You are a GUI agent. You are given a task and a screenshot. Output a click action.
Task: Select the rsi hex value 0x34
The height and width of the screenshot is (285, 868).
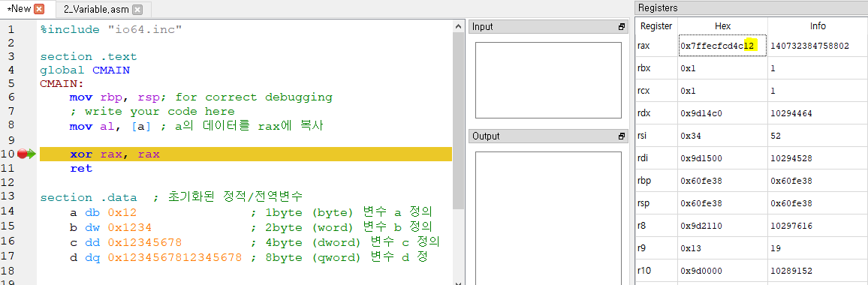pos(722,136)
